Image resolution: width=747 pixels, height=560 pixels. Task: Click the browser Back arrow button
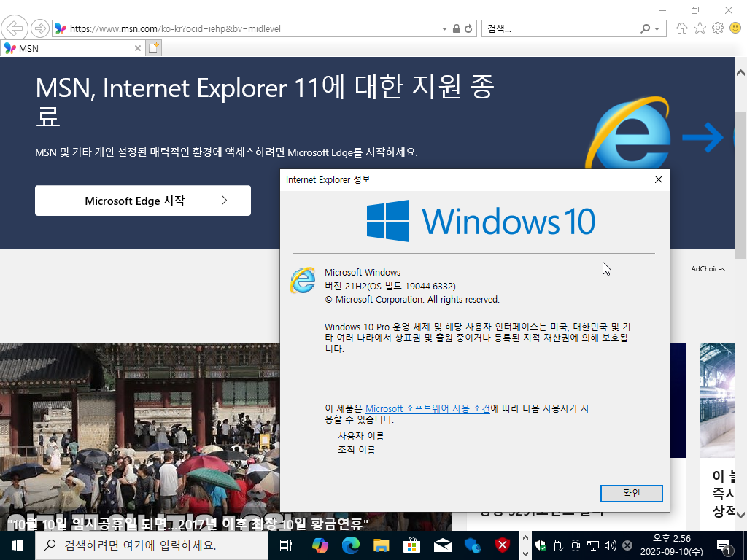(15, 28)
